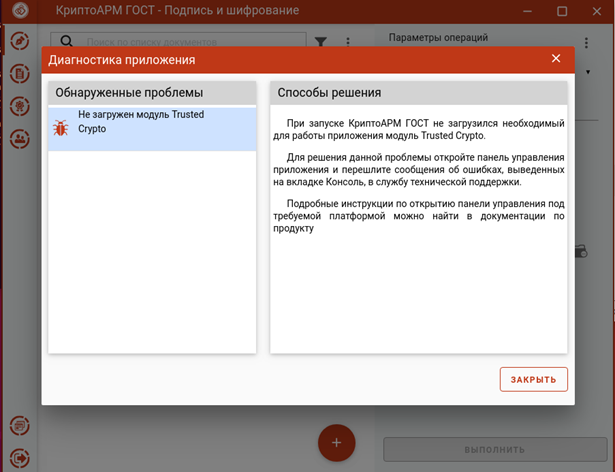Open the documents icon in the sidebar
Viewport: 615px width, 472px height.
tap(20, 73)
